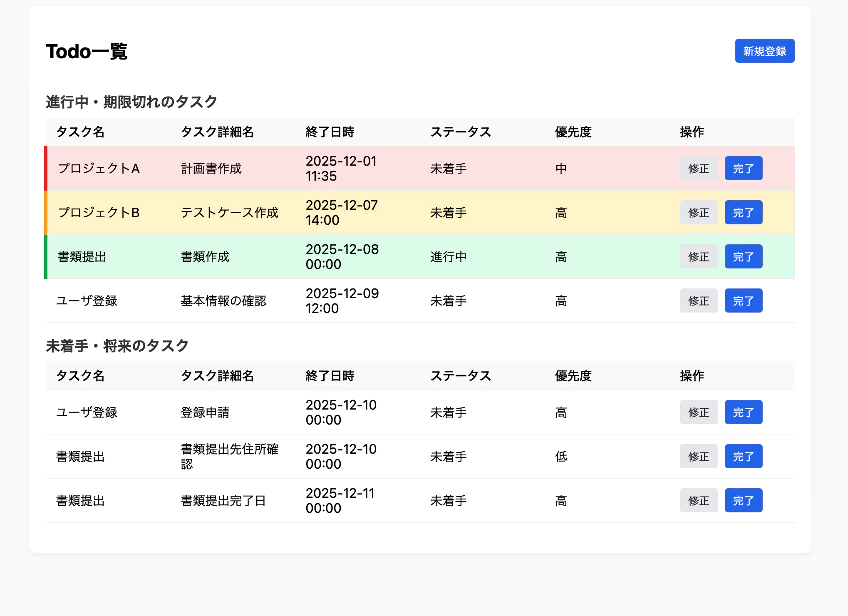Click the 未着手・将来のタスク section heading
Screen dimensions: 848x616
pyautogui.click(x=117, y=345)
